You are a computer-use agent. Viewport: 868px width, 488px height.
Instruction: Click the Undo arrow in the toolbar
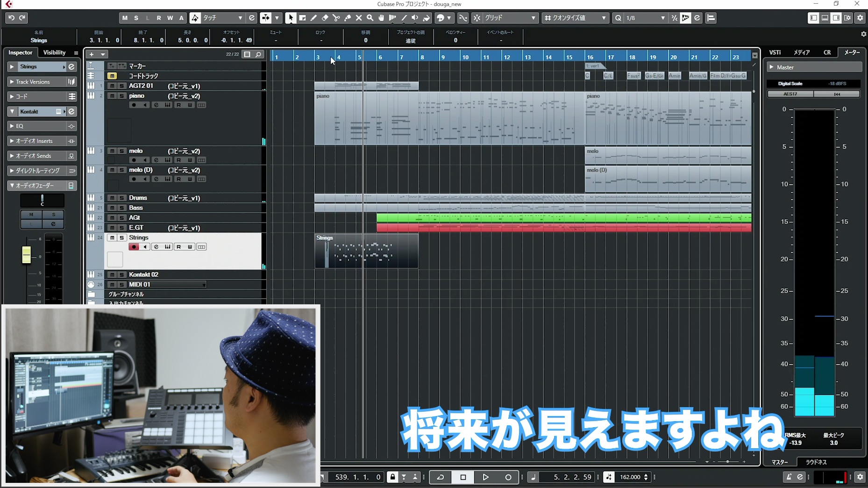tap(11, 18)
